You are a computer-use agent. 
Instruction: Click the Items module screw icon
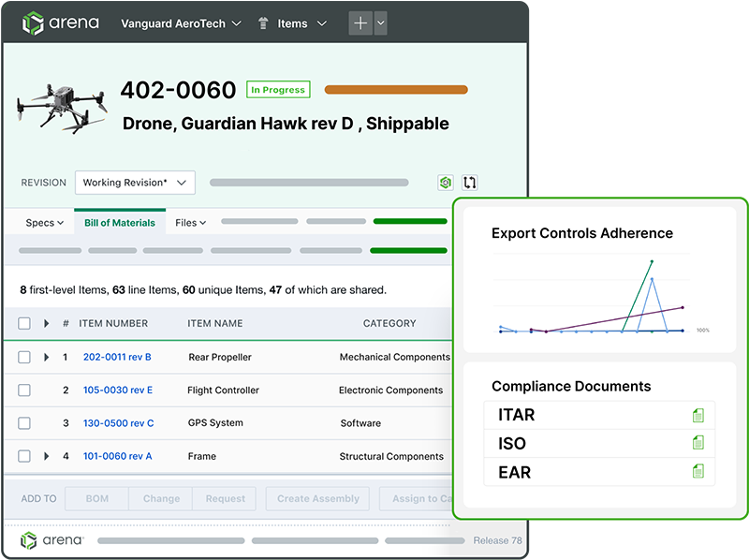[263, 23]
